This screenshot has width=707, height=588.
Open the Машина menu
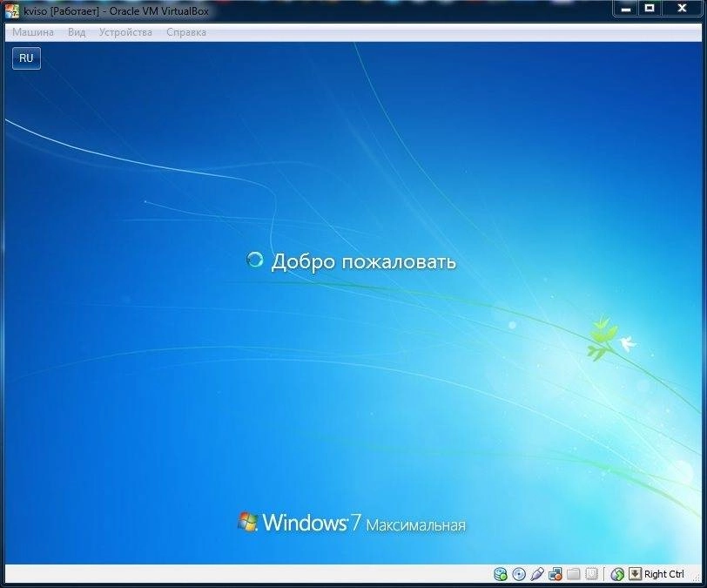click(33, 32)
